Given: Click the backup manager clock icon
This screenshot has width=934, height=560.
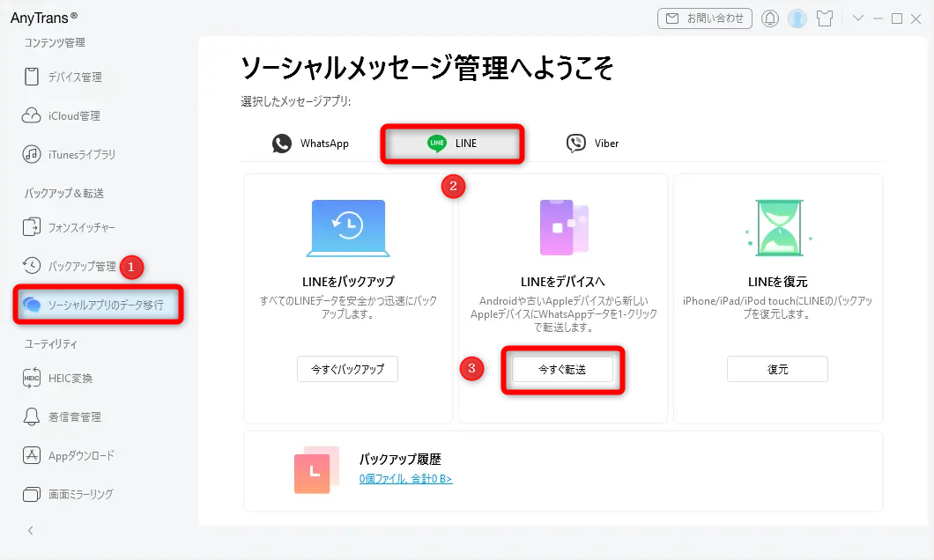Looking at the screenshot, I should (x=32, y=265).
